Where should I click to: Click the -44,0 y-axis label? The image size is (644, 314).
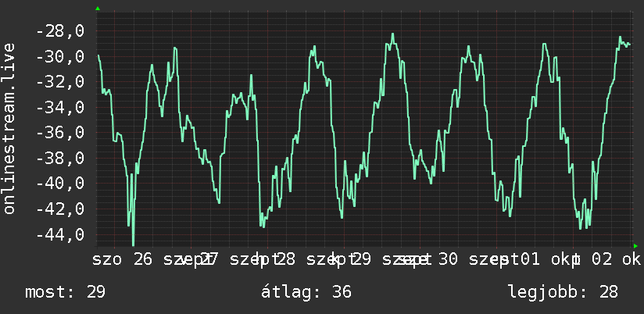pos(60,234)
